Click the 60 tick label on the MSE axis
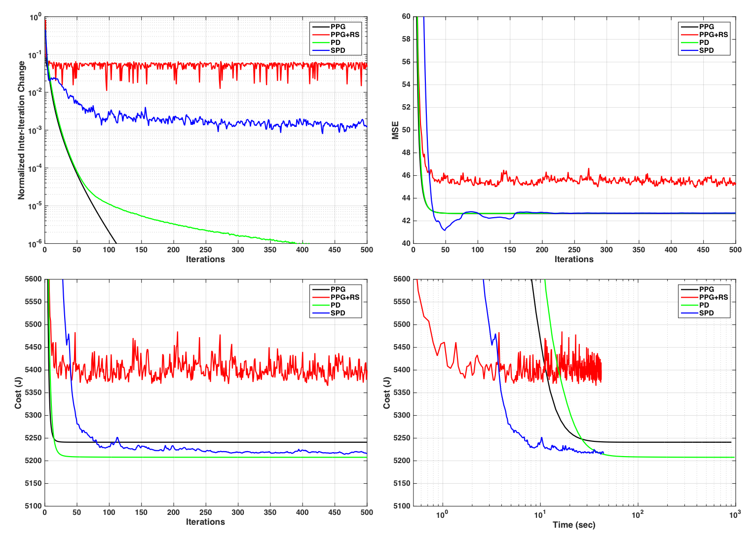 coord(406,16)
